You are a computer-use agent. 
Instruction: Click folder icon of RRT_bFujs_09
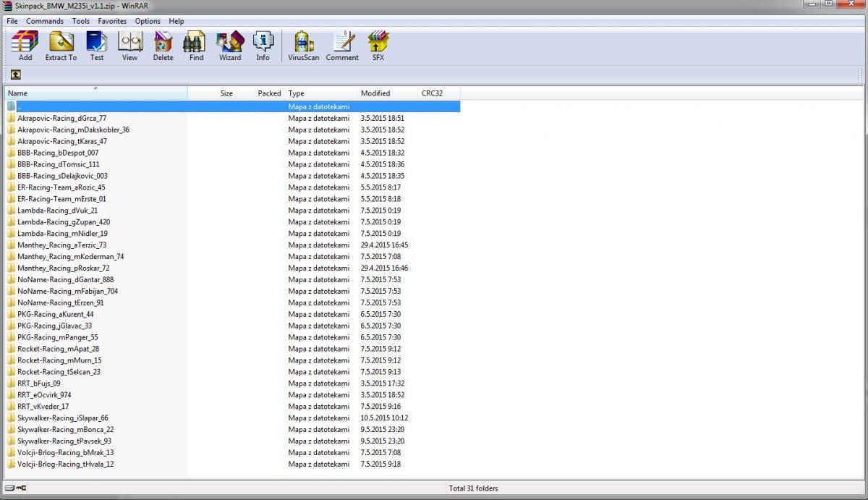(x=11, y=384)
